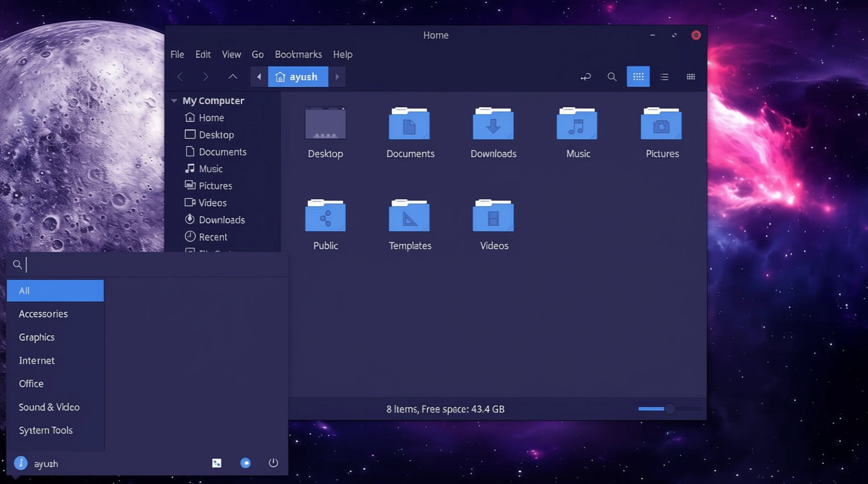This screenshot has height=484, width=868.
Task: Click the search icon in file manager toolbar
Action: coord(611,77)
